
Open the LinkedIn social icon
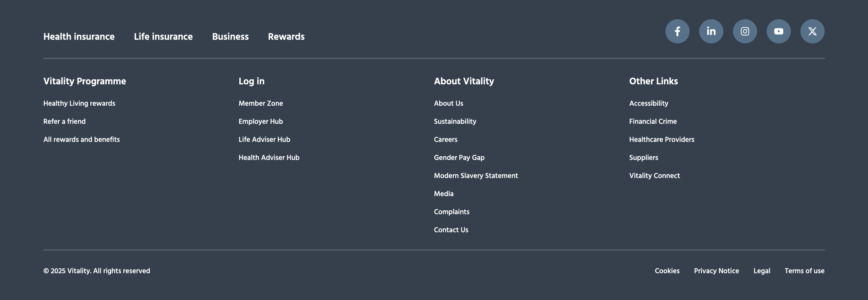(x=711, y=31)
